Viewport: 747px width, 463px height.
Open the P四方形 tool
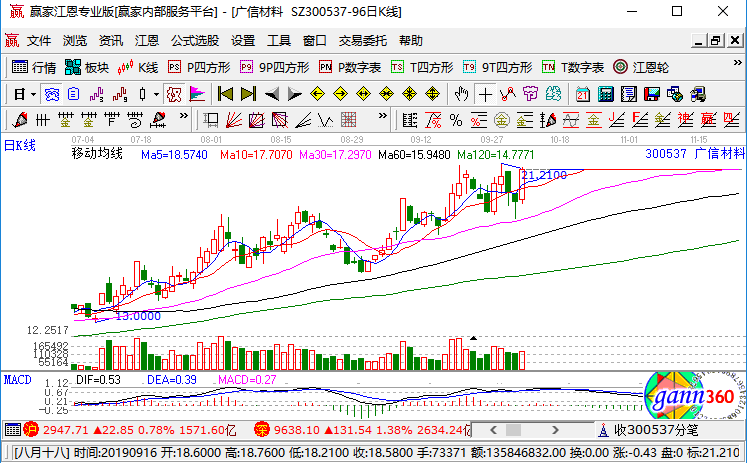(199, 68)
